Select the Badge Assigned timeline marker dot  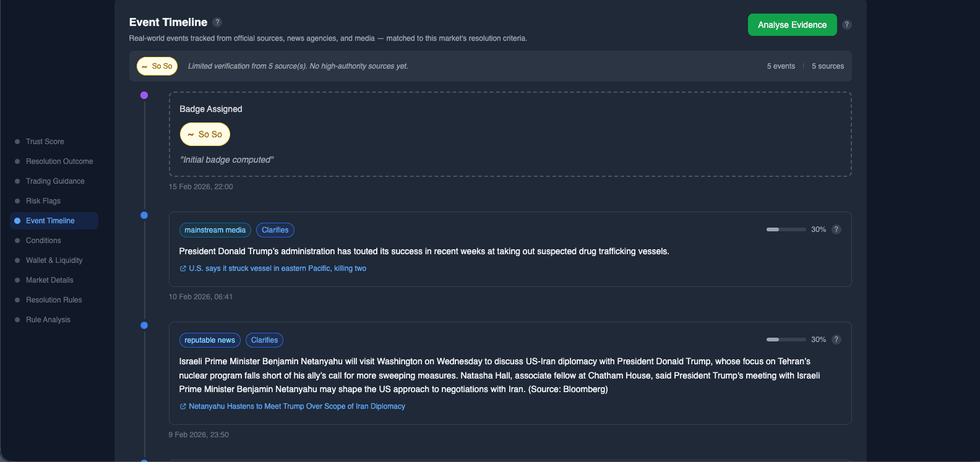click(144, 95)
